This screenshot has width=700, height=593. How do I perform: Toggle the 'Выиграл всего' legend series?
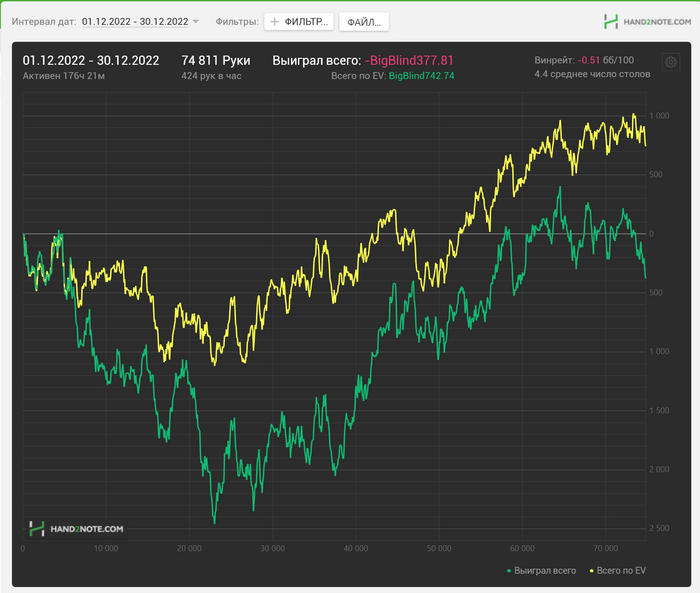(542, 570)
